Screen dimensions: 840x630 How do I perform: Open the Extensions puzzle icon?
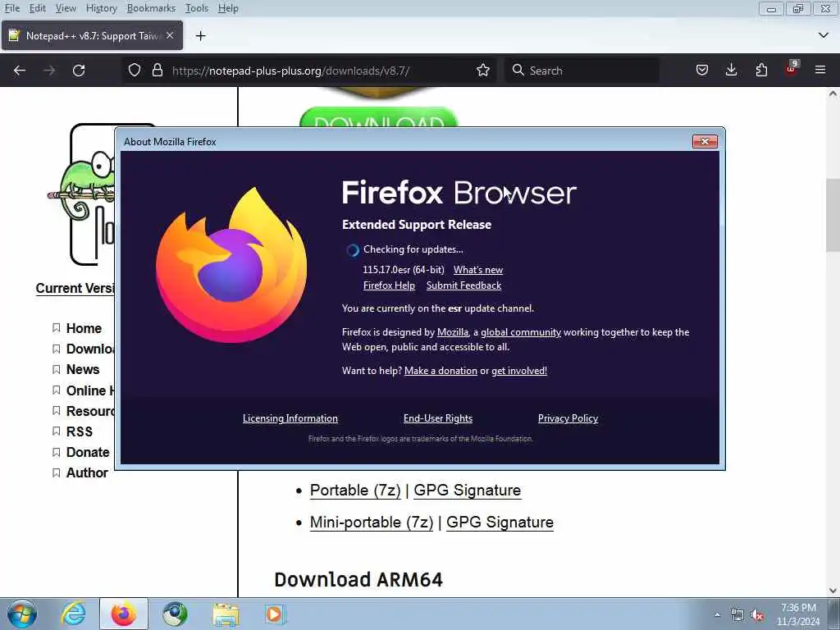click(761, 71)
